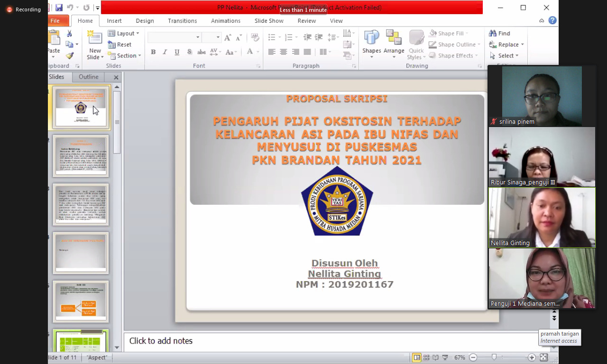Viewport: 607px width, 364px height.
Task: Switch to the Design tab
Action: [145, 21]
